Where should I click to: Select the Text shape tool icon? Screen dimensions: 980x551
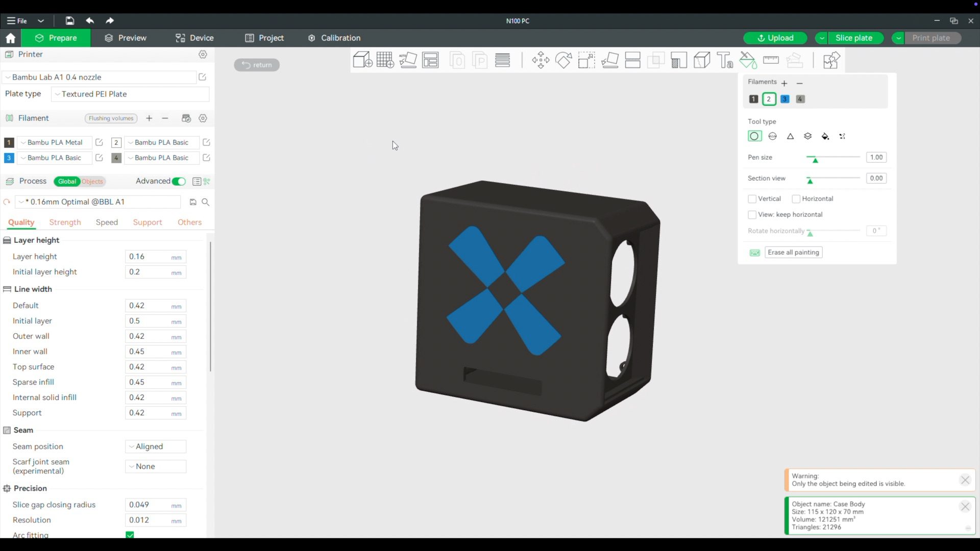point(725,60)
